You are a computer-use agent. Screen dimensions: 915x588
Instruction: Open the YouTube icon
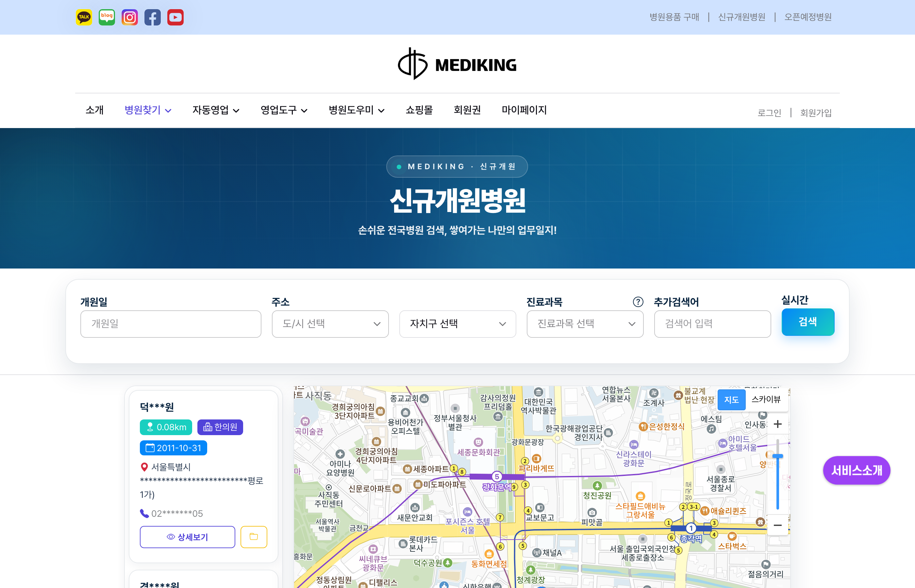[x=175, y=17]
